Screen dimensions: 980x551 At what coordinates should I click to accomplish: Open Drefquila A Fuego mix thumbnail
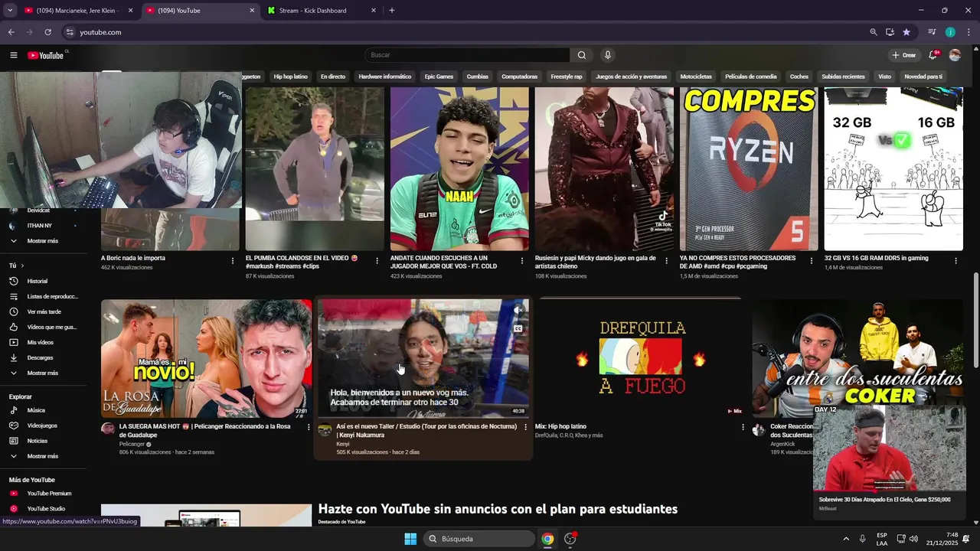tap(640, 358)
